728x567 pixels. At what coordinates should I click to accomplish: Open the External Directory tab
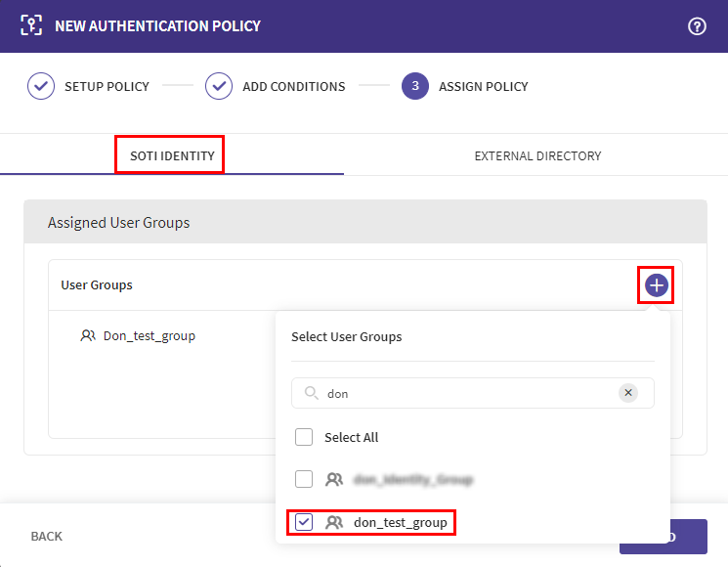click(537, 155)
